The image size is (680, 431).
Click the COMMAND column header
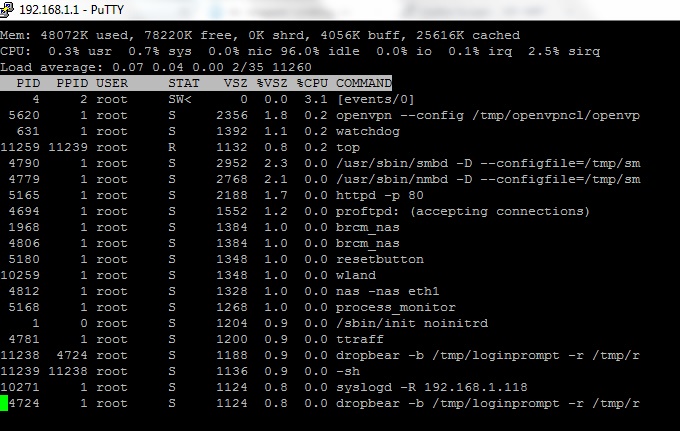coord(364,83)
